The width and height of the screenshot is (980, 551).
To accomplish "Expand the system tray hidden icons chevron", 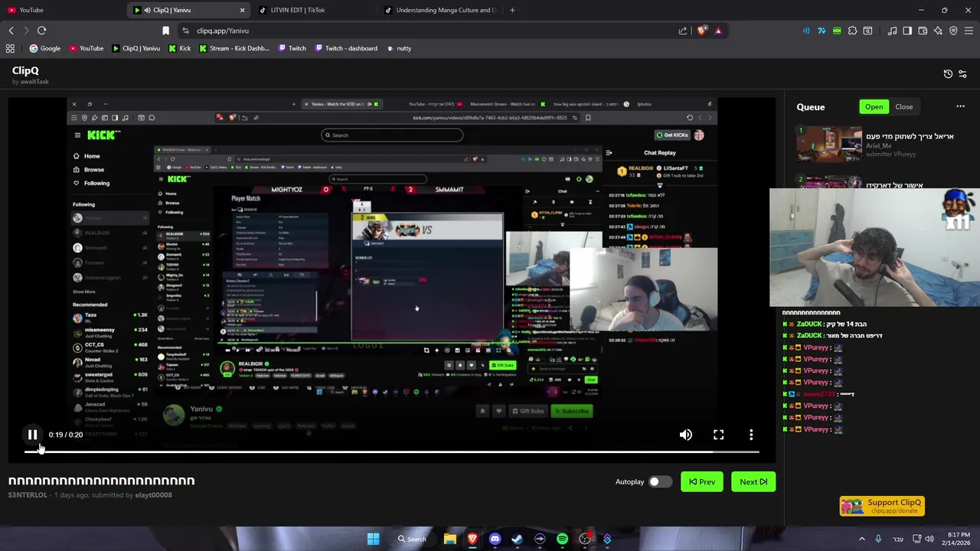I will point(861,539).
